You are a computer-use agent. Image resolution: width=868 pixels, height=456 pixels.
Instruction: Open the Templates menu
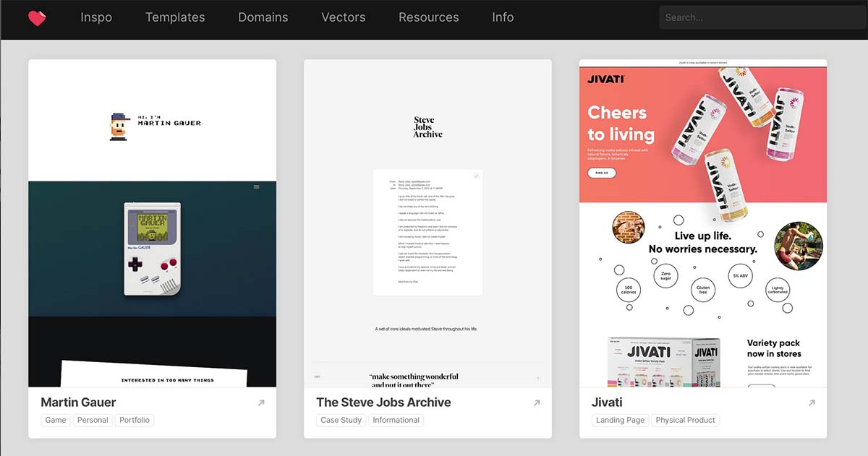pos(175,17)
